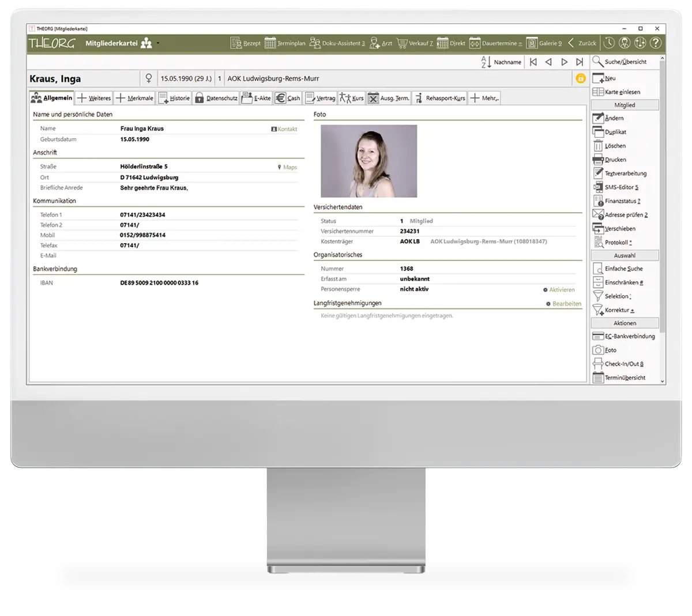Open the Galerie viewer
This screenshot has height=616, width=692.
[543, 43]
